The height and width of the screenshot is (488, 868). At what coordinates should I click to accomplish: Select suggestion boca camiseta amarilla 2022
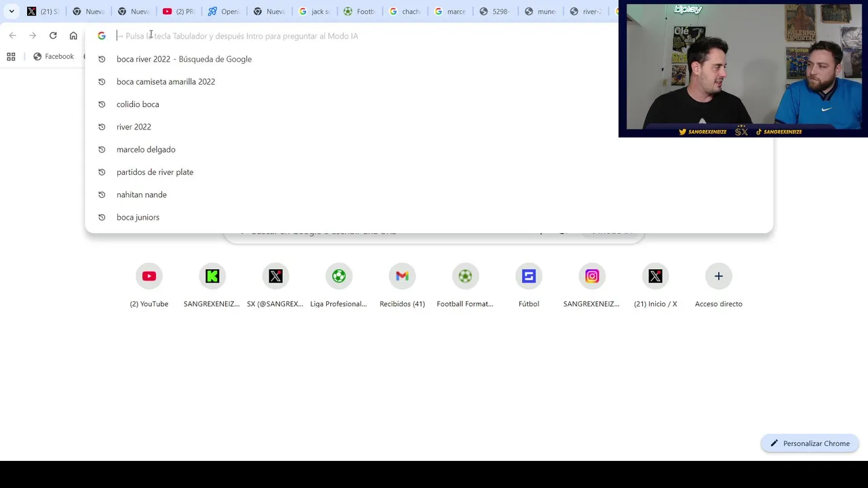(429, 81)
